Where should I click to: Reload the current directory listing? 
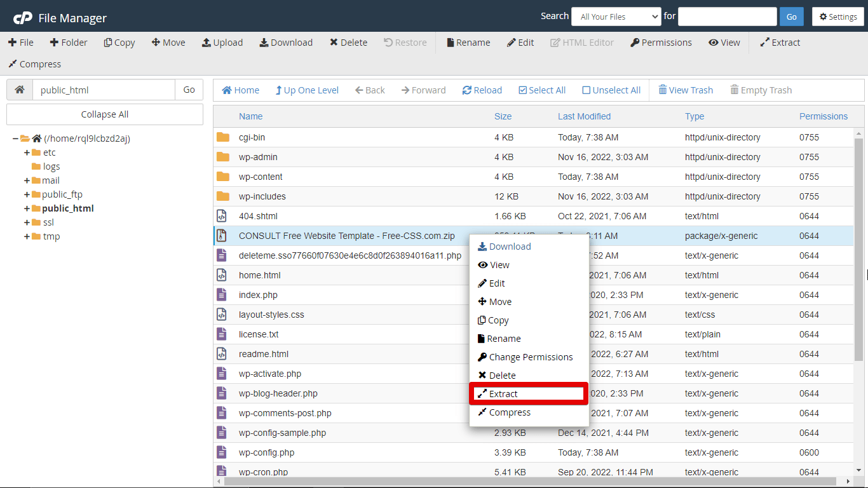point(482,90)
